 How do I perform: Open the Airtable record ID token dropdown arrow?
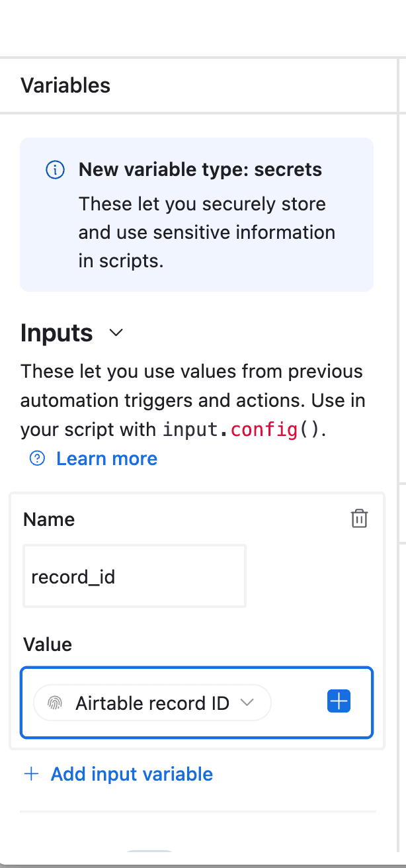(x=247, y=703)
